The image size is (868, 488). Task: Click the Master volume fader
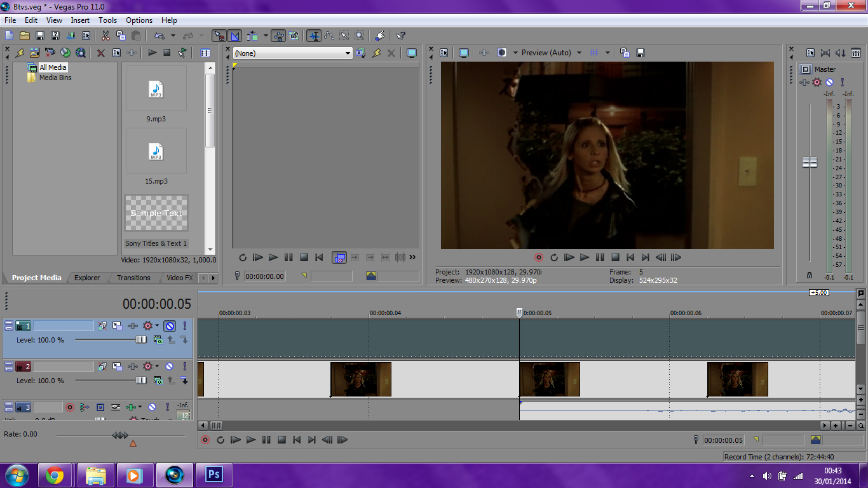click(x=810, y=162)
